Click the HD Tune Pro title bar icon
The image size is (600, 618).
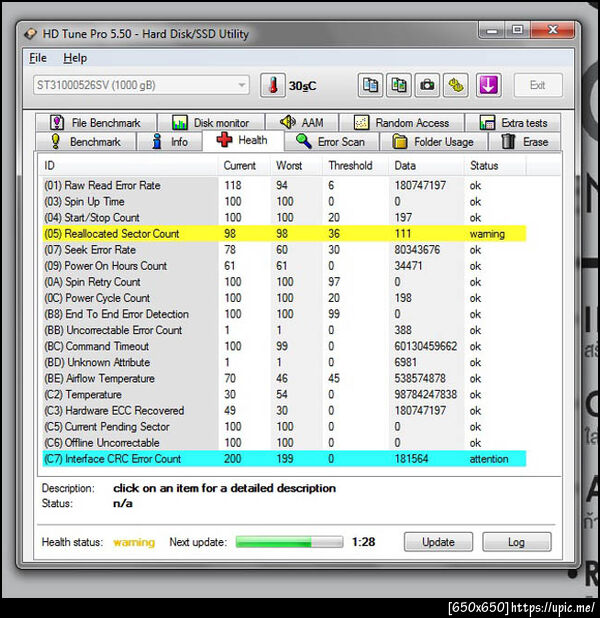point(31,34)
